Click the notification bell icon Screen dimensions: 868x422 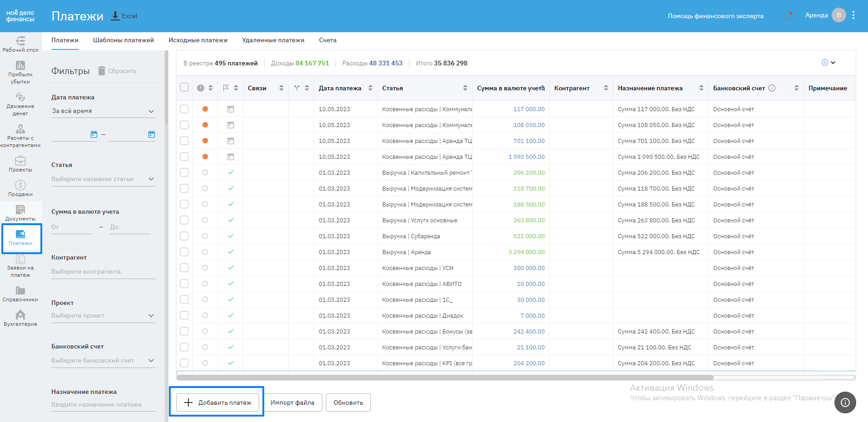788,16
